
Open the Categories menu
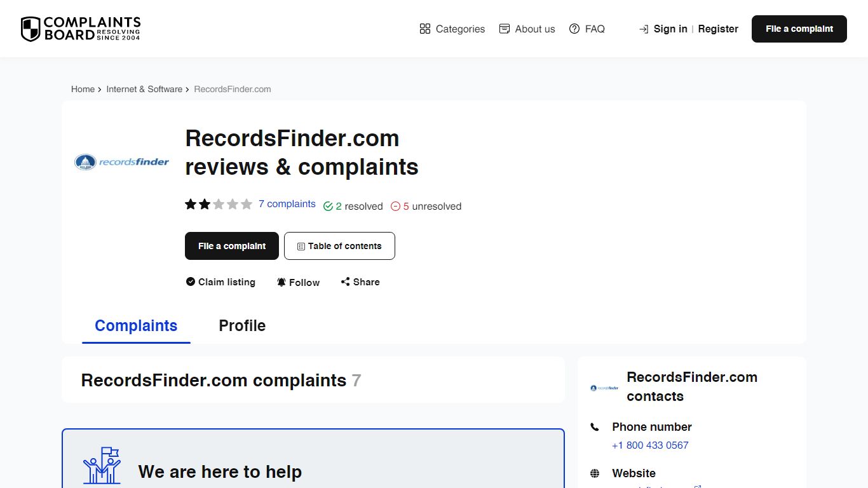(452, 29)
